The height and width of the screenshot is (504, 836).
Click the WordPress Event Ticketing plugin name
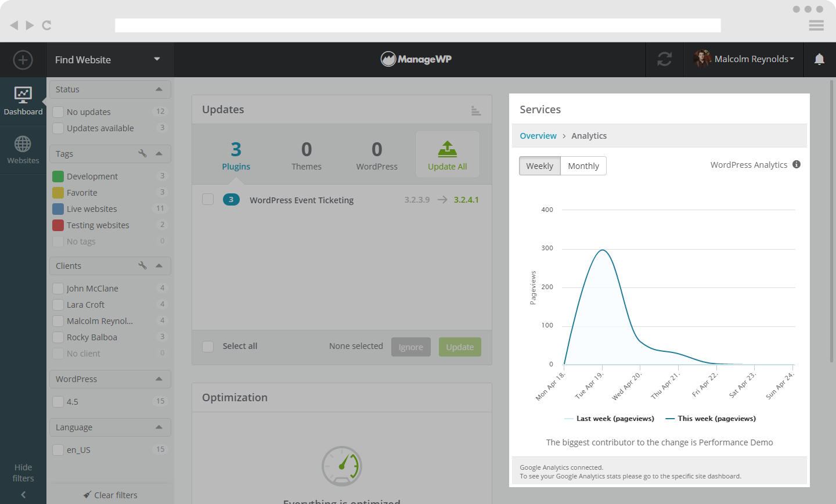(301, 200)
